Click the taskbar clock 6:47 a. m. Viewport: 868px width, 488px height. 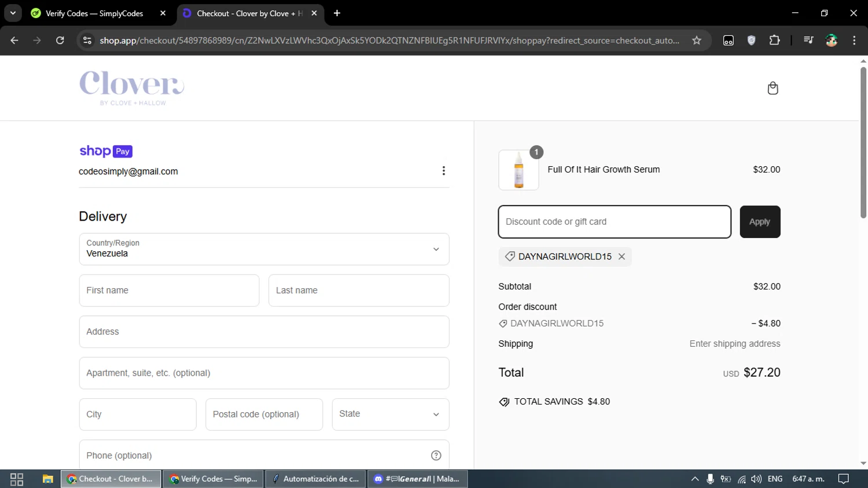coord(808,479)
